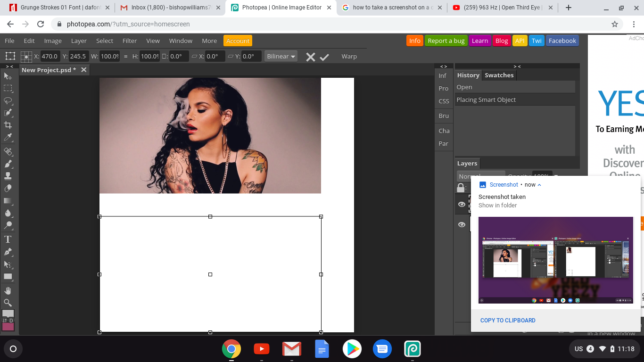
Task: Select the Clone Stamp tool
Action: click(x=8, y=176)
